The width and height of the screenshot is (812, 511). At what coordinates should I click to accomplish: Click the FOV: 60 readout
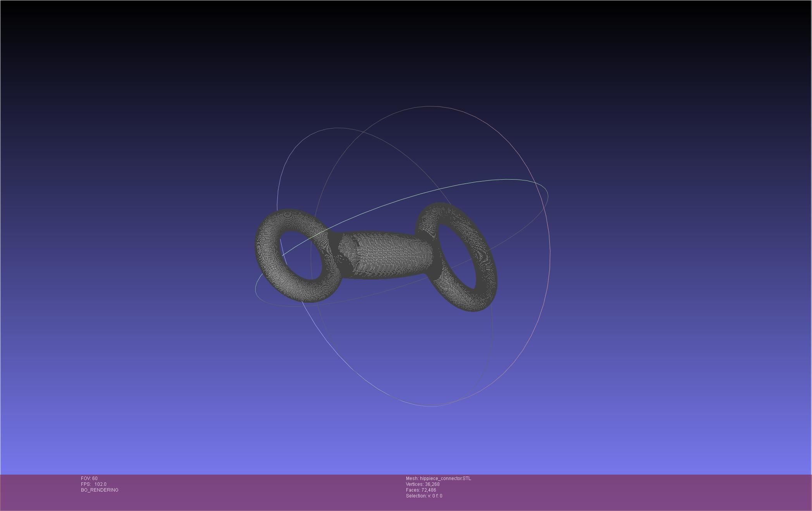click(89, 478)
